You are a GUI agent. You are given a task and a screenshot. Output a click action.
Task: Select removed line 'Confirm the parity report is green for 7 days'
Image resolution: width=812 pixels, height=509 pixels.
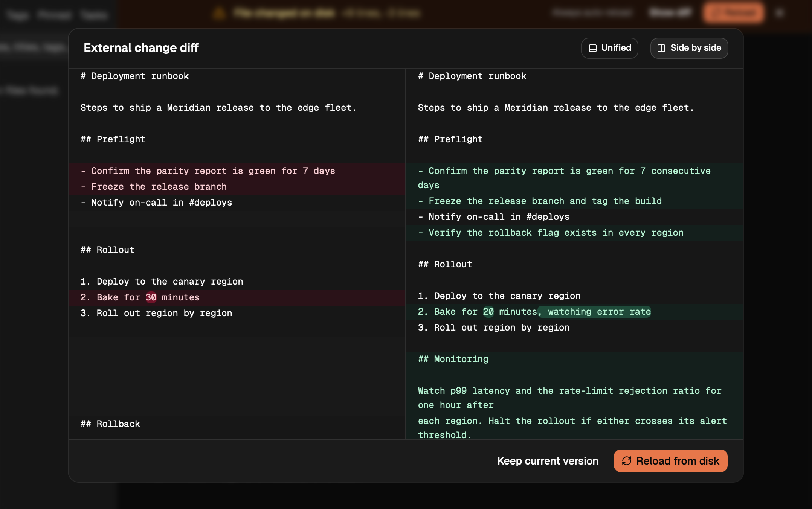237,171
